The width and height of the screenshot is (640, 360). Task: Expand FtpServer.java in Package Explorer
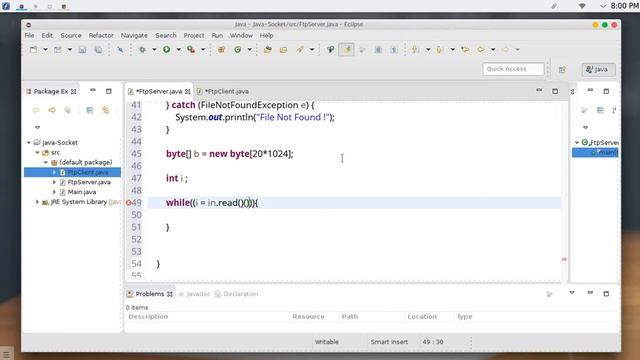point(54,182)
